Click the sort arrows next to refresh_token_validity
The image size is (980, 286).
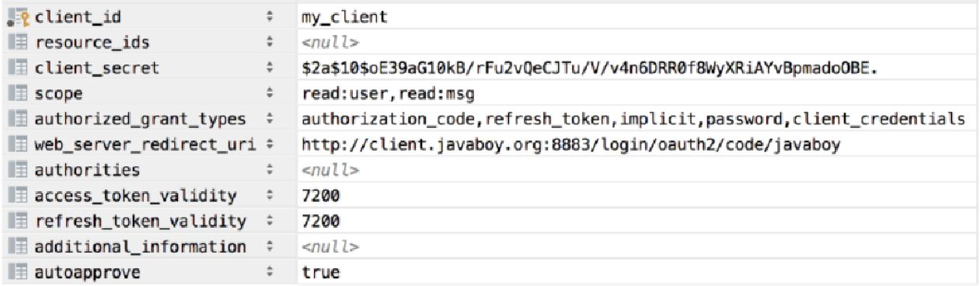(x=270, y=221)
